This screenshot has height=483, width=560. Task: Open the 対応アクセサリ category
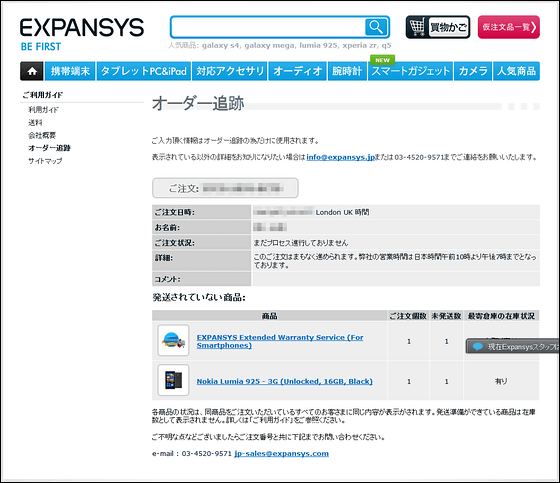(230, 71)
